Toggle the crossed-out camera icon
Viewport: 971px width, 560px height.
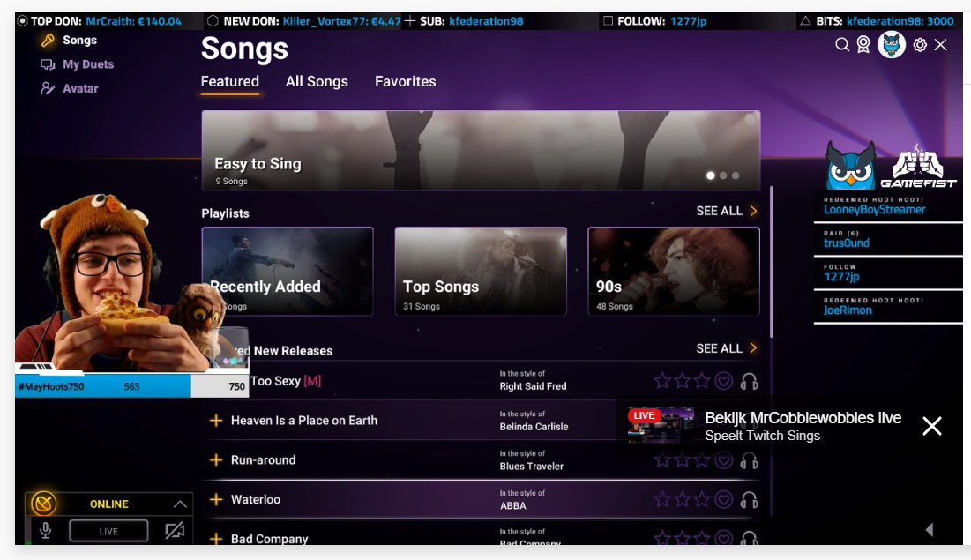pos(175,531)
